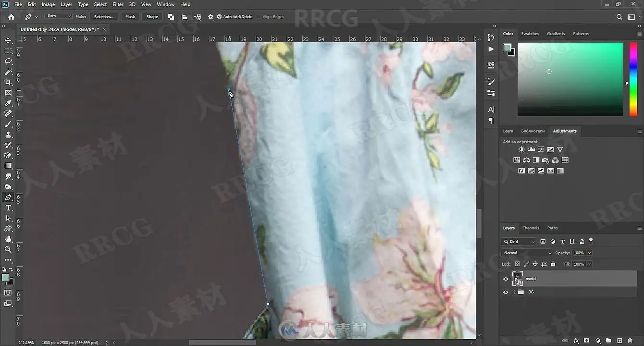Select the Rectangular Marquee tool

(x=8, y=50)
